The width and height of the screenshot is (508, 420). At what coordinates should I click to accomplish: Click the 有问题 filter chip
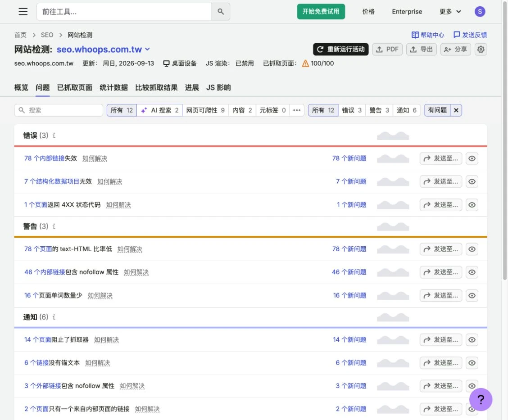[437, 110]
